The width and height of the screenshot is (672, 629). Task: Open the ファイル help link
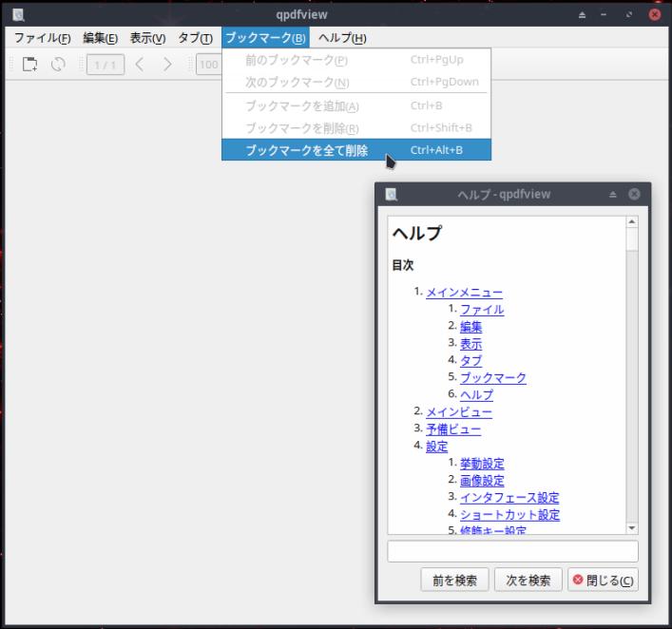point(482,310)
